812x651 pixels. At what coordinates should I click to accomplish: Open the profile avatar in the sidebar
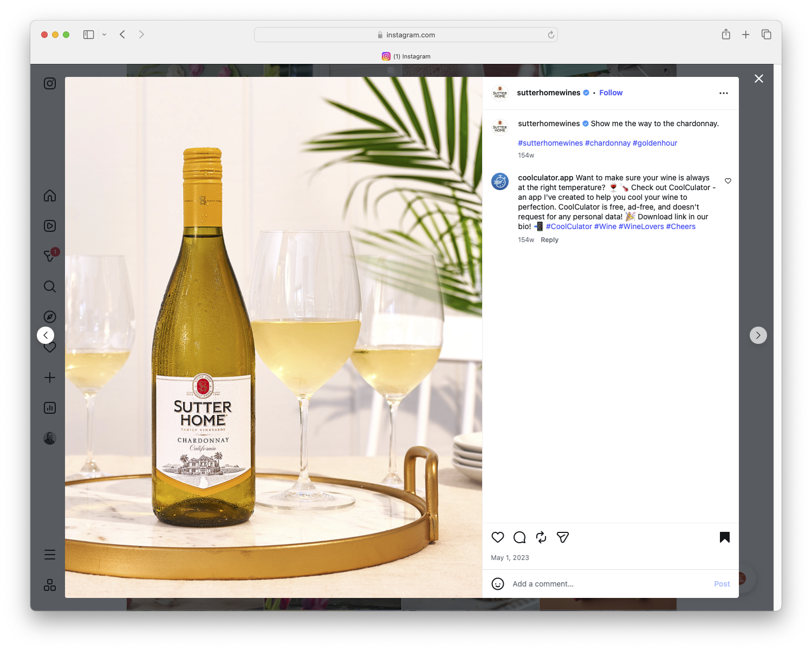point(50,438)
